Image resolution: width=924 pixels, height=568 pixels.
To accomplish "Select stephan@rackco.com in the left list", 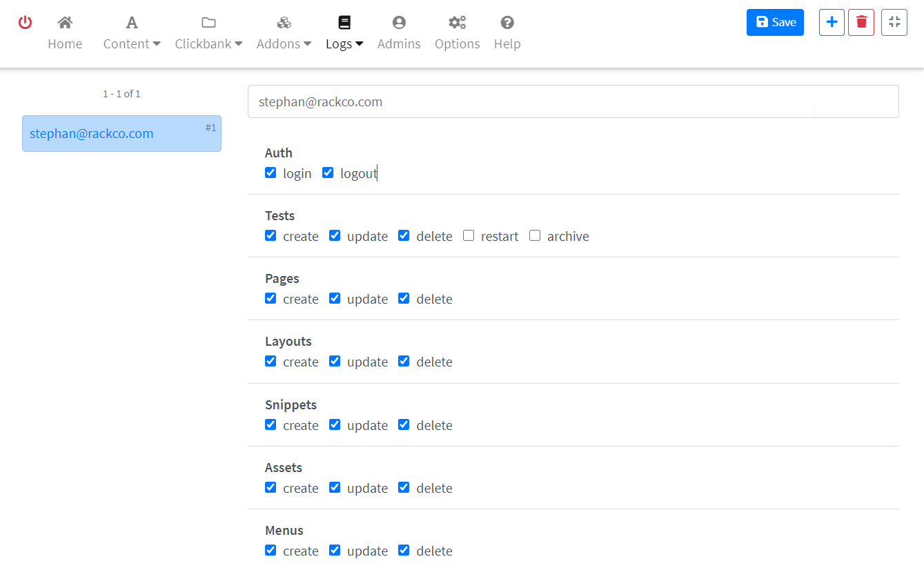I will [x=121, y=133].
